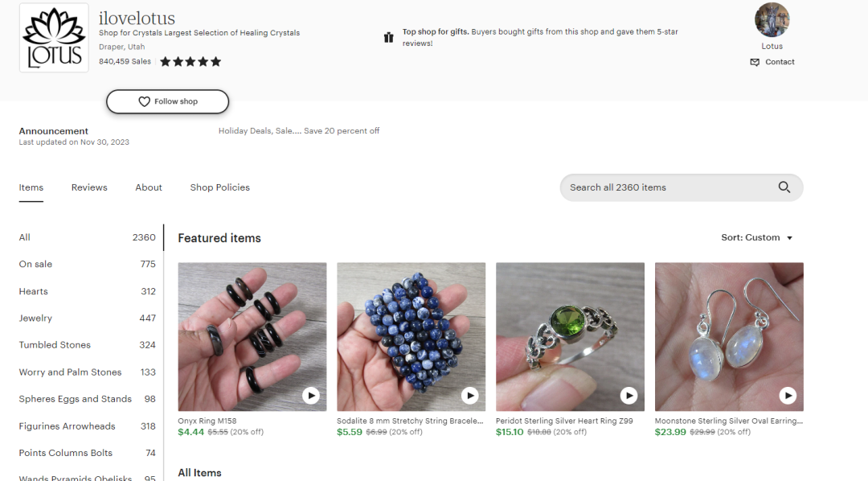Switch to the Reviews tab

pyautogui.click(x=88, y=187)
